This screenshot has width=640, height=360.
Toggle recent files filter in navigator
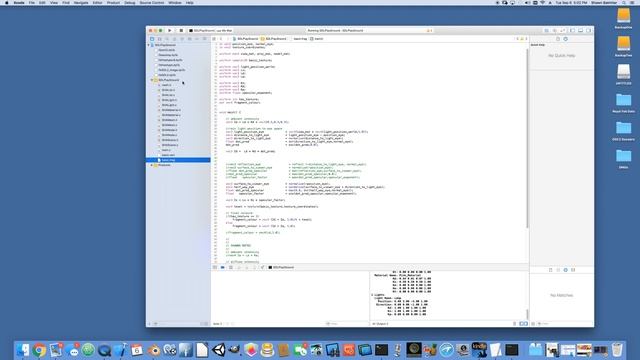coord(202,324)
